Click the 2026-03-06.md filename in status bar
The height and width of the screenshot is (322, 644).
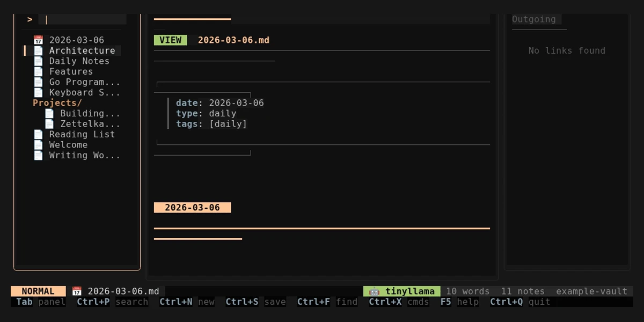pyautogui.click(x=123, y=291)
